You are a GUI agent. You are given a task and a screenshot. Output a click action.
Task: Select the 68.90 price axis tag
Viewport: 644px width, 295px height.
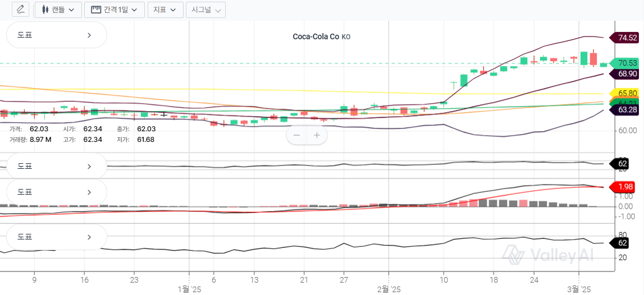click(627, 73)
